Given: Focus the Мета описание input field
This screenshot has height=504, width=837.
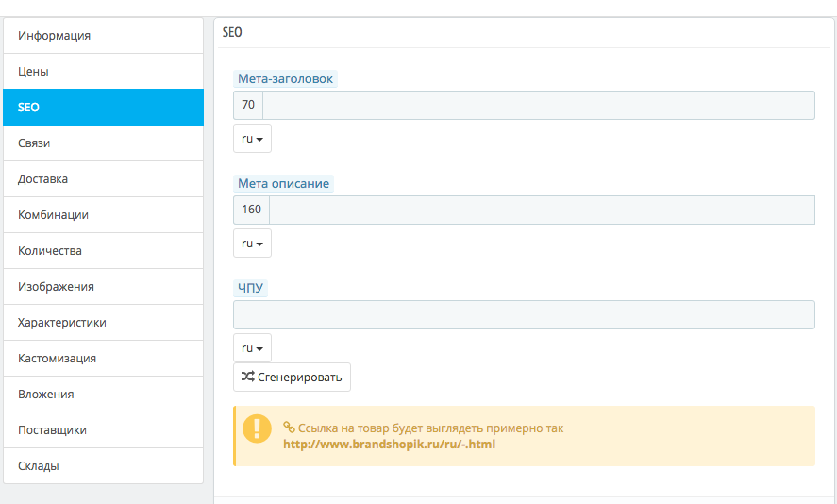Looking at the screenshot, I should [542, 210].
